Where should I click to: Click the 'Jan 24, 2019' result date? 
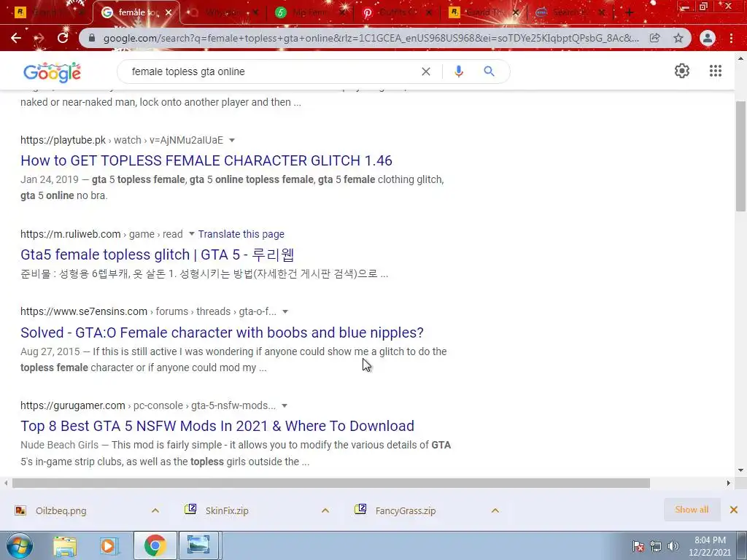[x=50, y=179]
